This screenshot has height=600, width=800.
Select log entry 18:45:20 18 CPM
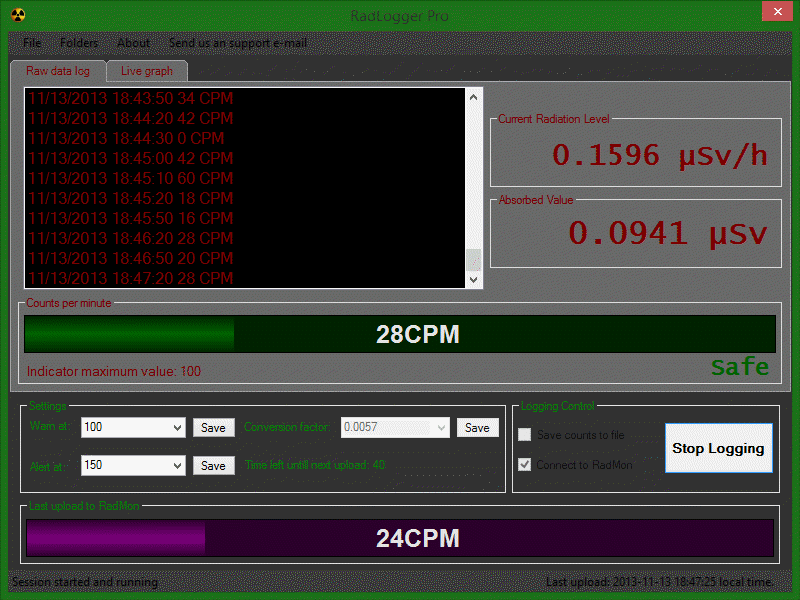[131, 198]
